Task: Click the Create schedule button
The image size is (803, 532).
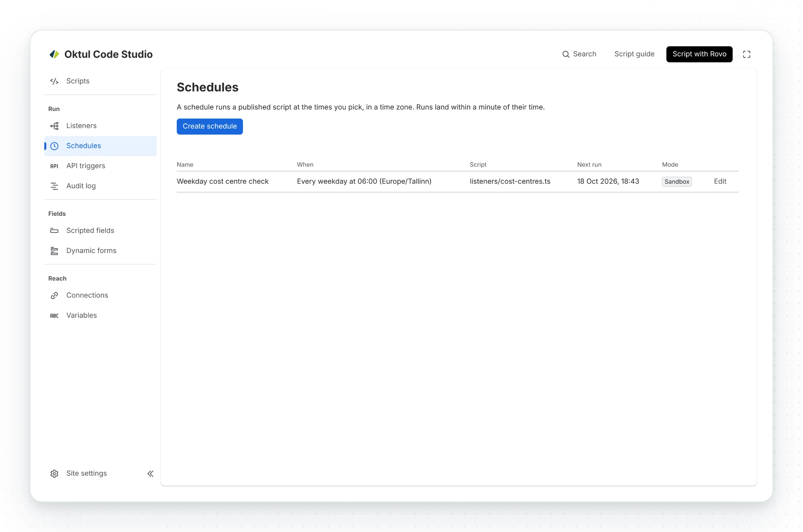Action: [x=210, y=127]
